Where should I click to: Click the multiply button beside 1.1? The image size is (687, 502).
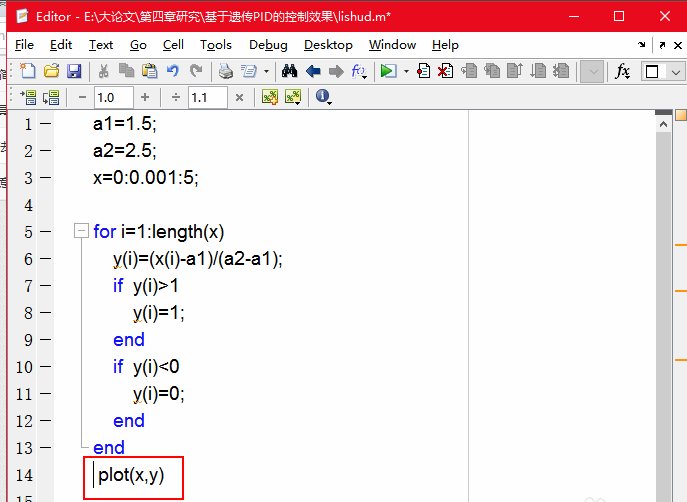(239, 97)
